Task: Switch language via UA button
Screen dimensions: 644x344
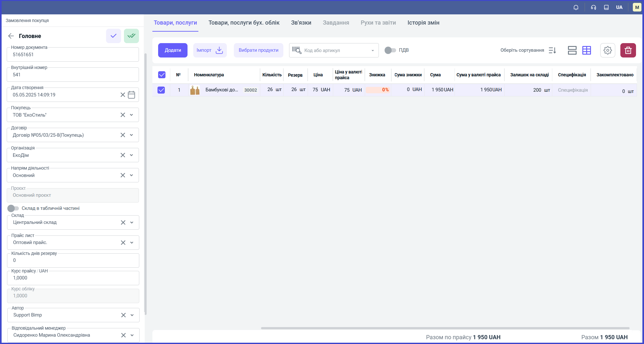Action: 619,7
